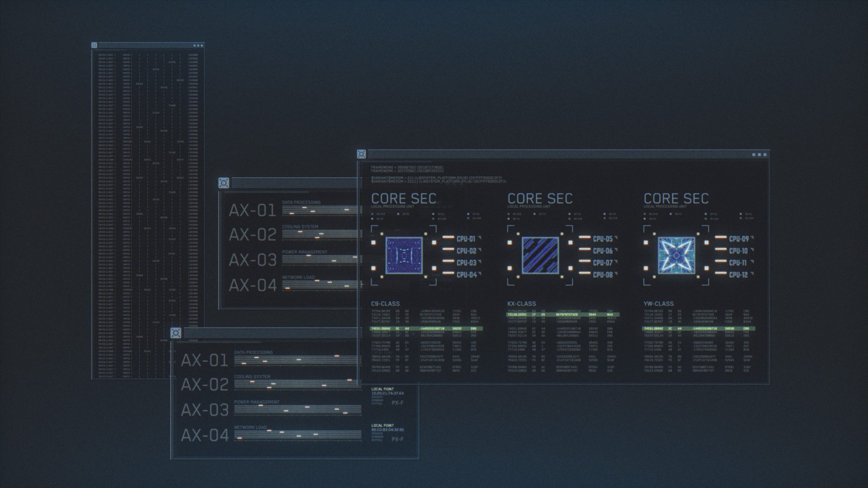Image resolution: width=868 pixels, height=488 pixels.
Task: Select the bottom panel's AX-04 Network Load entry
Action: click(x=204, y=435)
